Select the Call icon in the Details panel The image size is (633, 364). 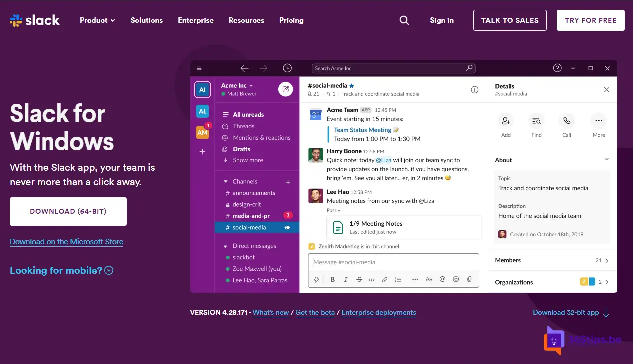point(566,121)
